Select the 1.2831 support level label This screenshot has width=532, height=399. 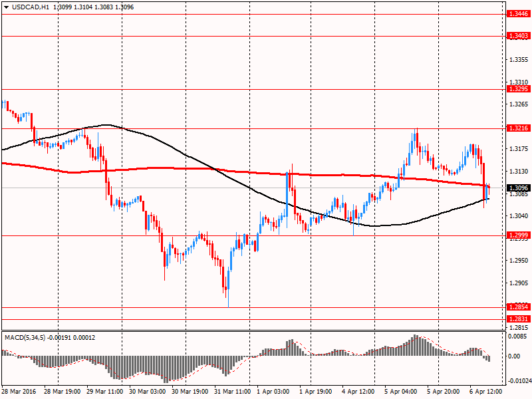tap(519, 319)
